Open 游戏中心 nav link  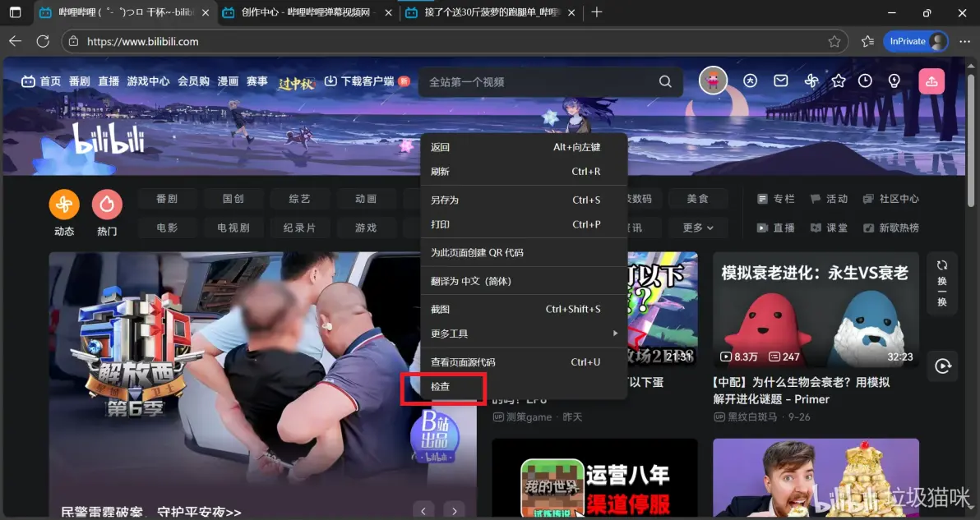[148, 81]
